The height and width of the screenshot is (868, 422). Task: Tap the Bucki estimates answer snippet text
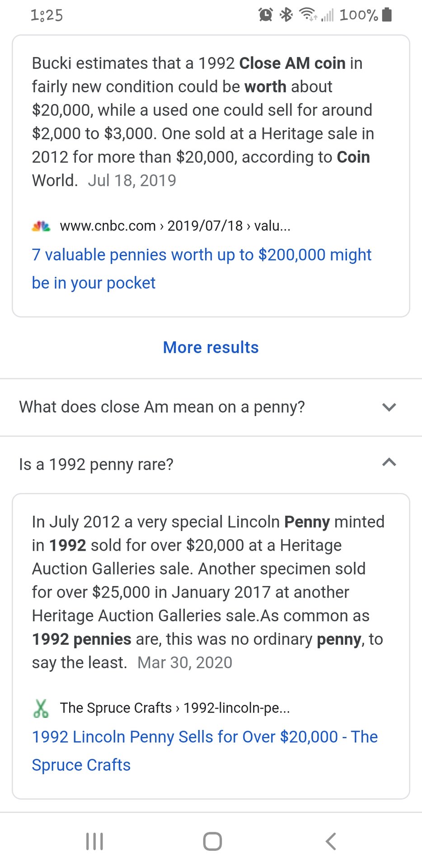click(202, 121)
